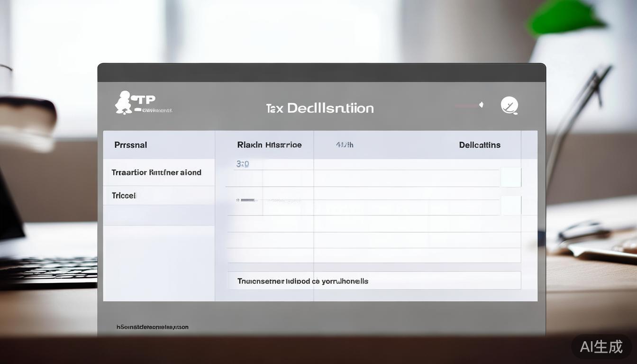The image size is (637, 364).
Task: Tick the checkbox at end of second row
Action: (x=511, y=205)
